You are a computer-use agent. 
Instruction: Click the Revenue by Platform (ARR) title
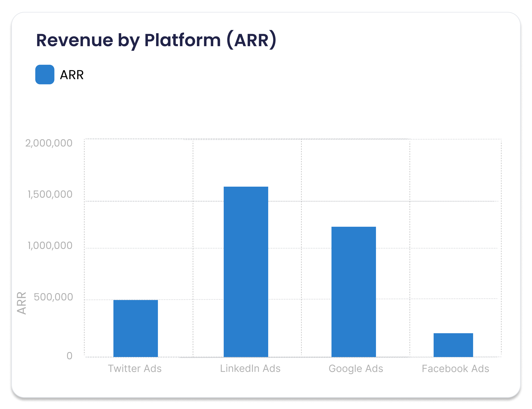pos(156,40)
